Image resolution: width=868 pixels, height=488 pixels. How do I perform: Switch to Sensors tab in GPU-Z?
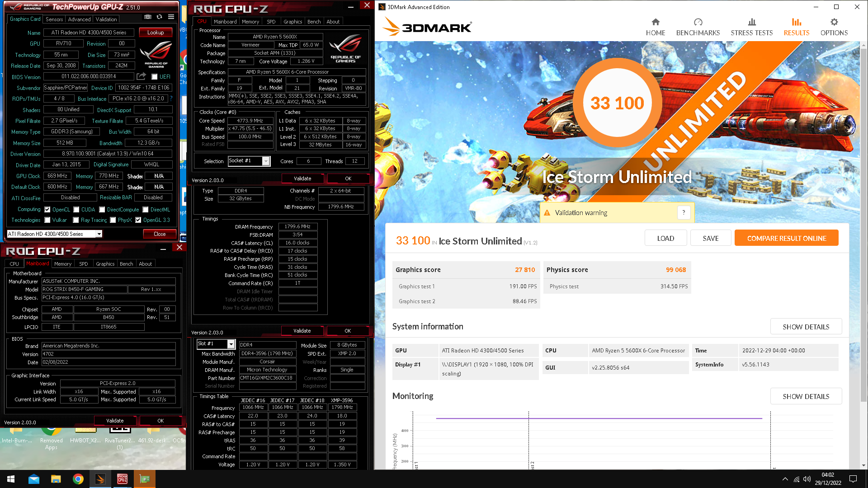tap(54, 19)
